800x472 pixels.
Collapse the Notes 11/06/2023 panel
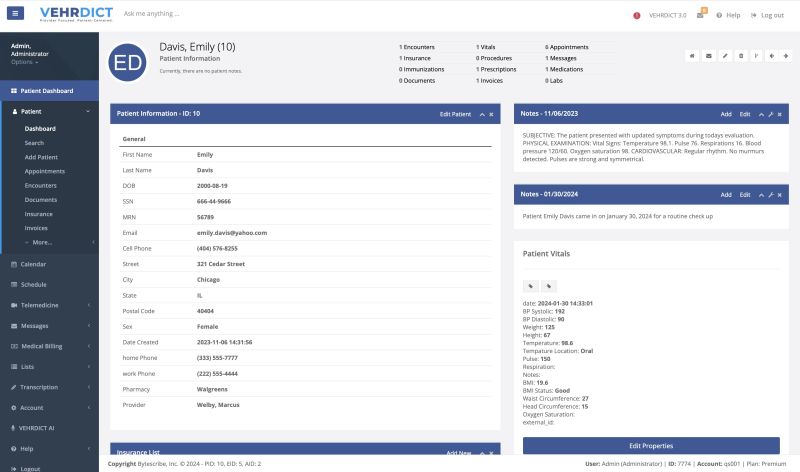click(761, 114)
